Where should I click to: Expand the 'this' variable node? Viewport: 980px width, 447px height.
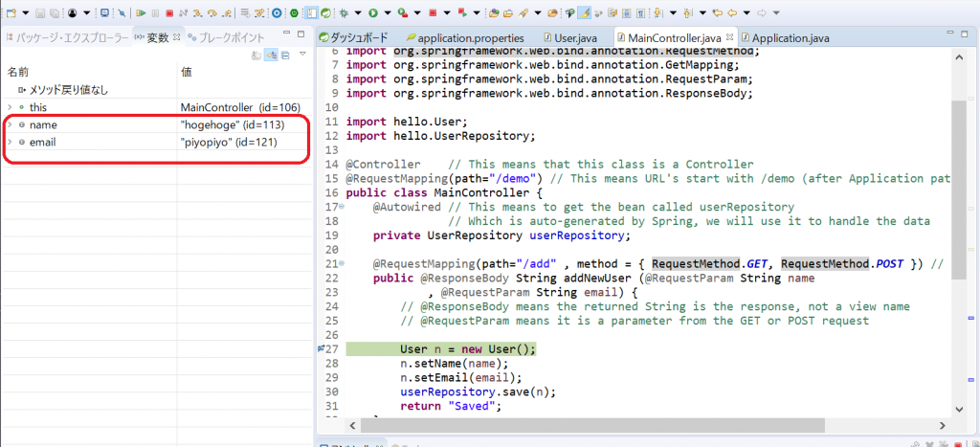(x=10, y=107)
